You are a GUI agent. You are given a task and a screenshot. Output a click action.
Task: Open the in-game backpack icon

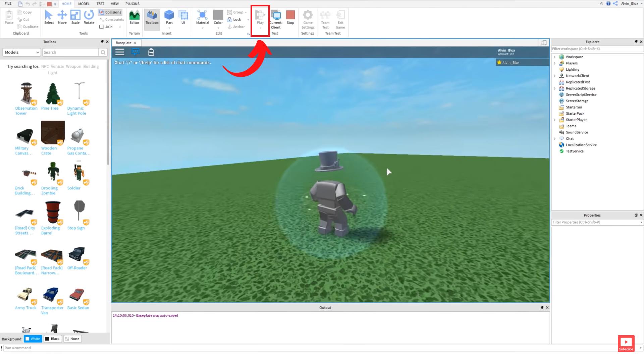click(151, 52)
